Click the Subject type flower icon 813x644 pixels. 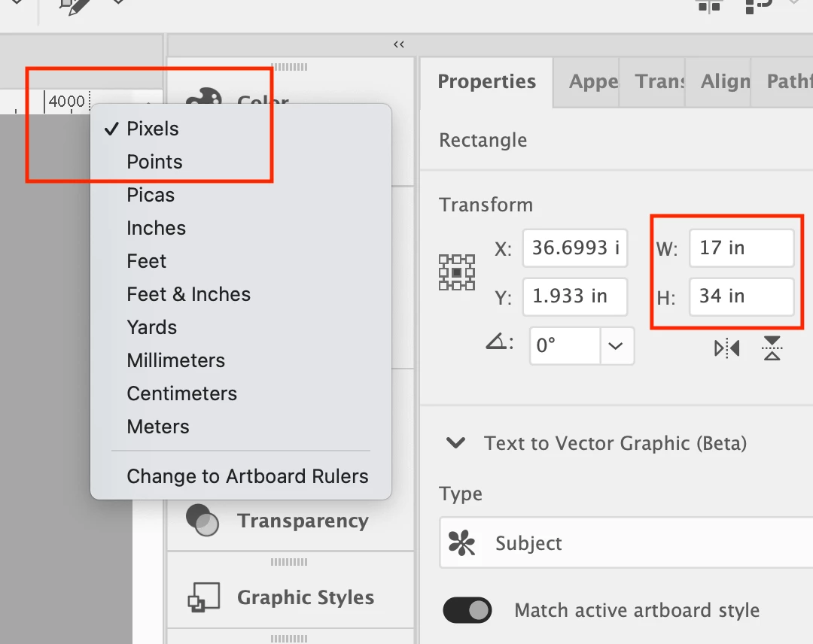[x=461, y=543]
